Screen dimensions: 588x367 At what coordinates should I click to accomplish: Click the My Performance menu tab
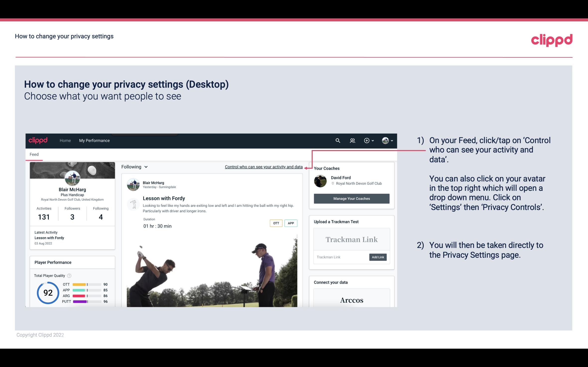[x=94, y=140]
